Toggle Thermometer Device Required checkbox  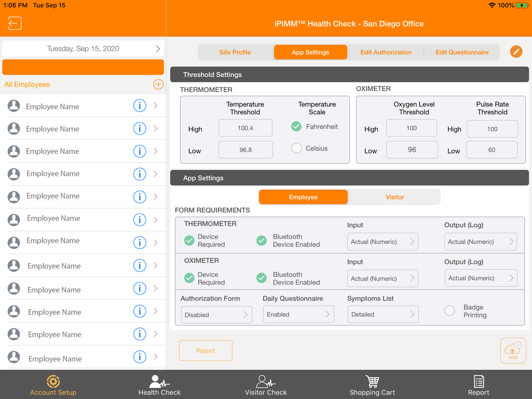coord(189,240)
